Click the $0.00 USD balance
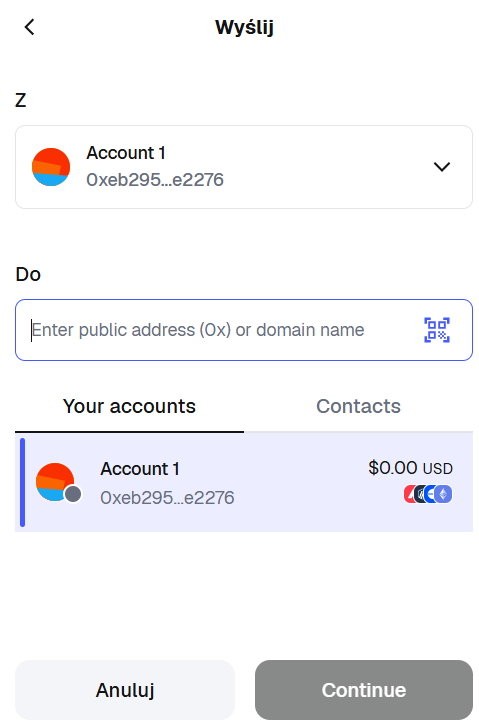This screenshot has width=479, height=726. pos(410,468)
